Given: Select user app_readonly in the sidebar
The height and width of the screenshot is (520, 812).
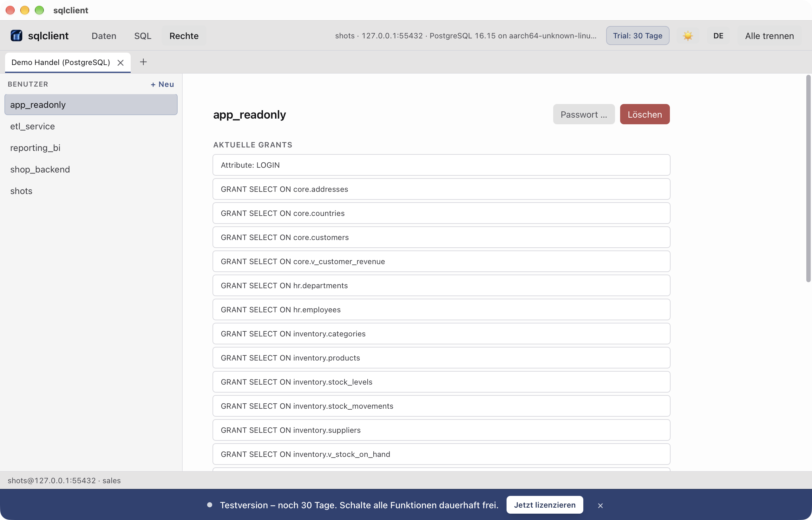Looking at the screenshot, I should tap(91, 105).
